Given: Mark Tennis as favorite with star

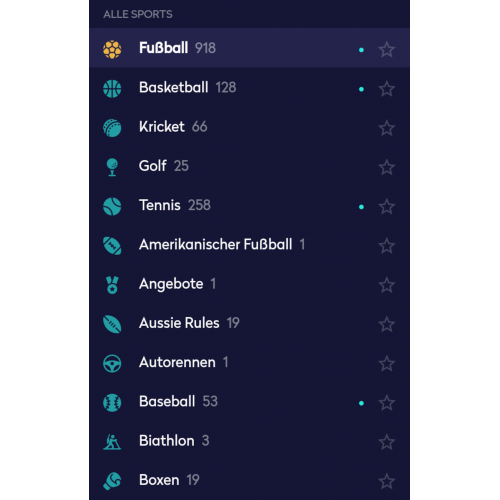Looking at the screenshot, I should pos(387,207).
